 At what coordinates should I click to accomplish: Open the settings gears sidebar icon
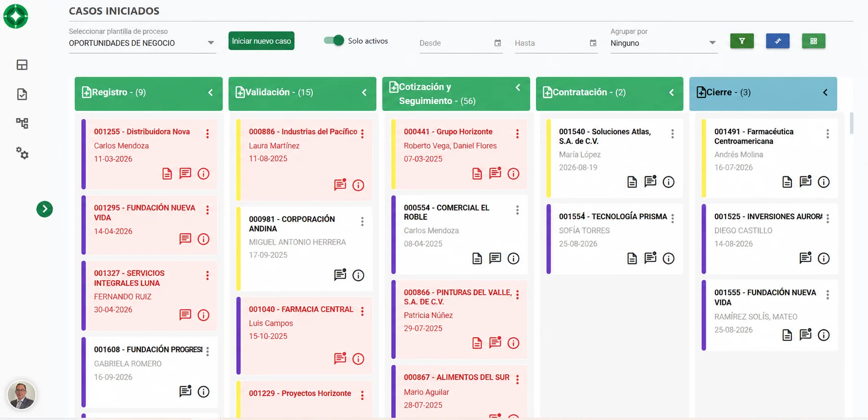(x=22, y=153)
